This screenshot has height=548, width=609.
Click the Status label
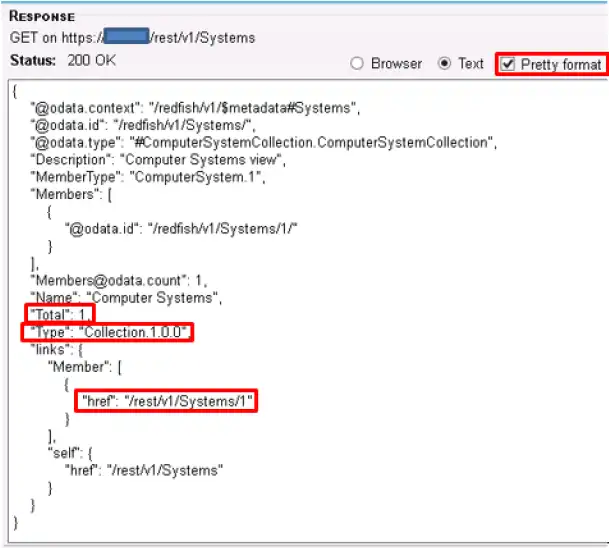coord(33,60)
